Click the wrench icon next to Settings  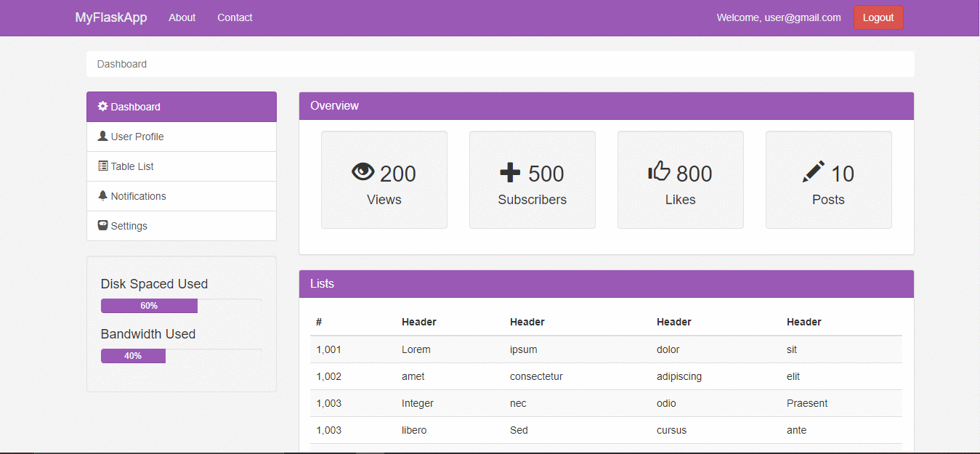(x=102, y=225)
